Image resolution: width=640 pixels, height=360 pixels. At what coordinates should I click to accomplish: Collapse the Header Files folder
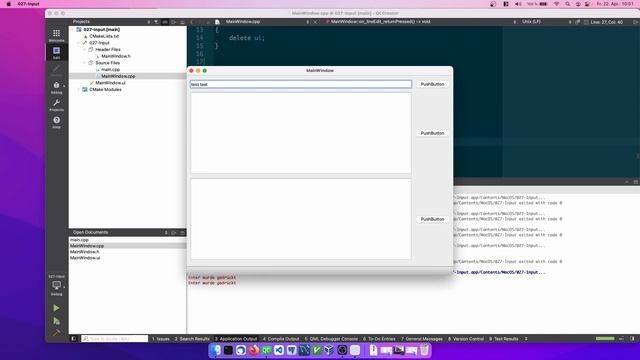point(85,49)
